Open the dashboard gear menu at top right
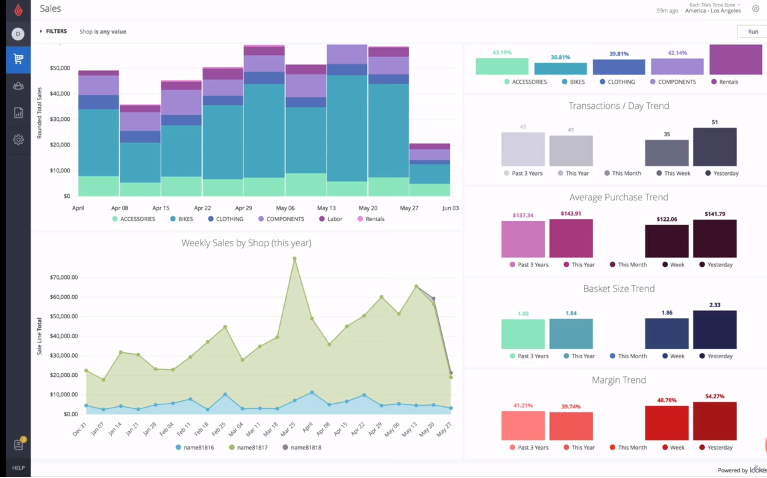The height and width of the screenshot is (478, 767). tap(755, 9)
